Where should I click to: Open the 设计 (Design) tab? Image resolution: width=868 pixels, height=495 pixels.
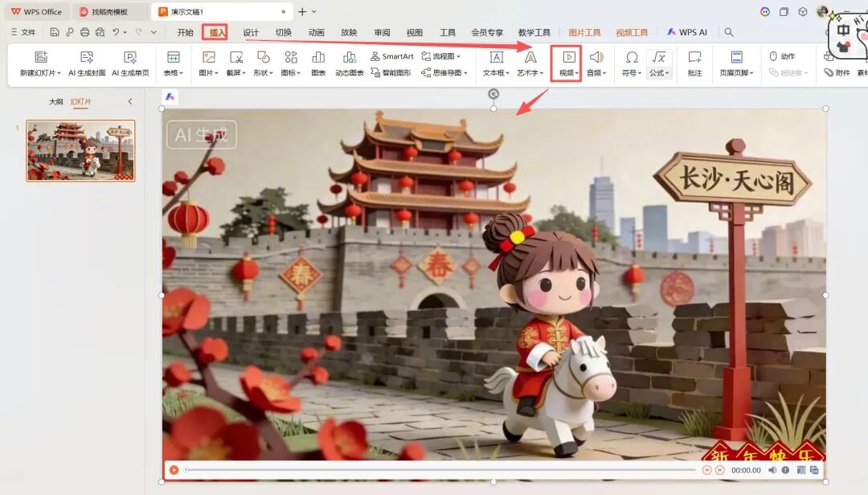pyautogui.click(x=251, y=32)
